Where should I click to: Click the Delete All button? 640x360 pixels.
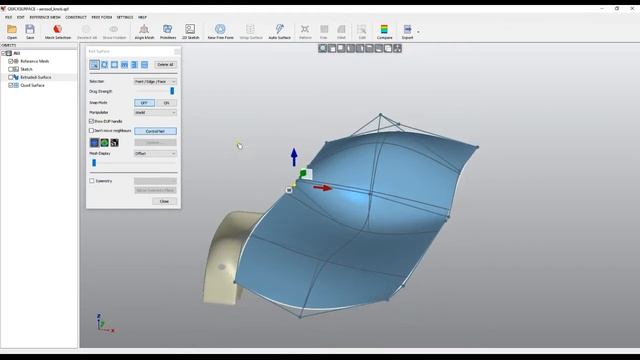165,64
